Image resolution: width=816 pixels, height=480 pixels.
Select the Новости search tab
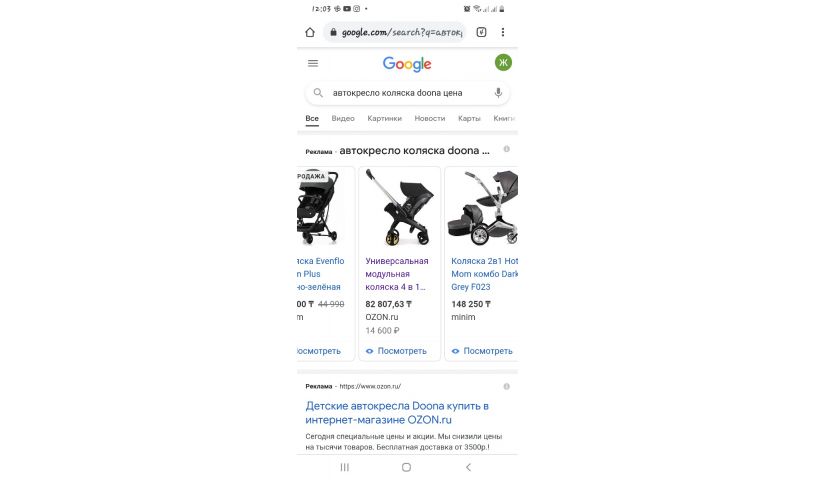click(430, 118)
